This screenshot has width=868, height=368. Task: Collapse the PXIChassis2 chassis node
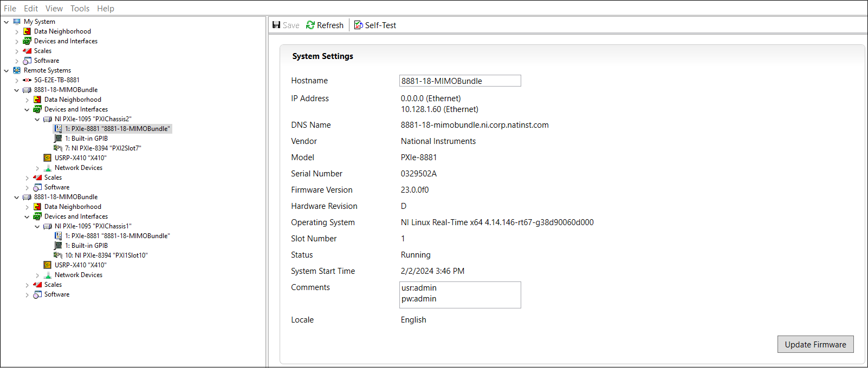(37, 120)
